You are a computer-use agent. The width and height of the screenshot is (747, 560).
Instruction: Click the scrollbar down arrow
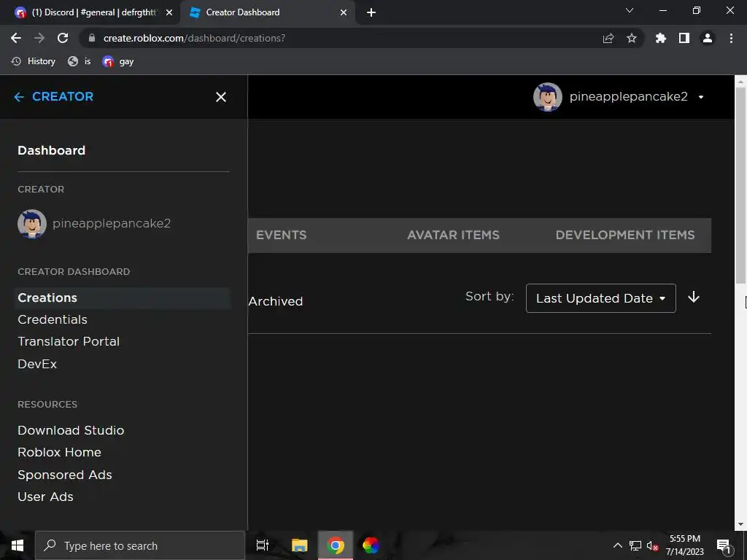(740, 525)
